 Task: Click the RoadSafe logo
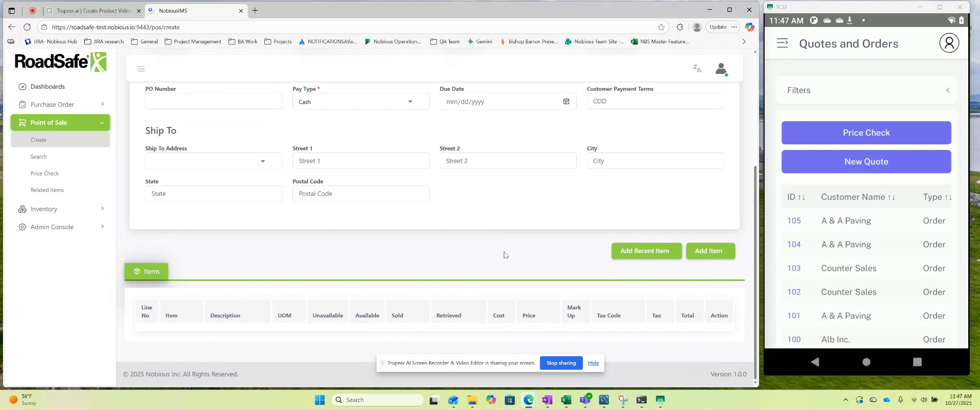[x=60, y=62]
